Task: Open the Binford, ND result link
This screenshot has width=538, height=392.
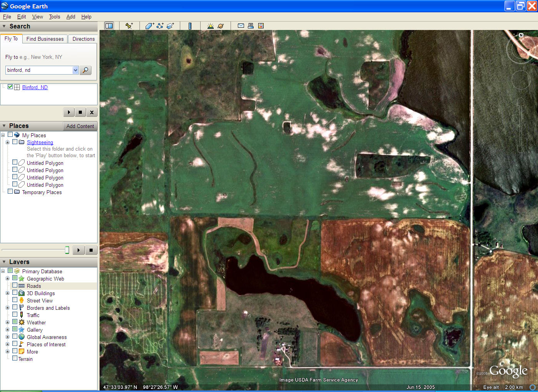Action: [x=35, y=87]
